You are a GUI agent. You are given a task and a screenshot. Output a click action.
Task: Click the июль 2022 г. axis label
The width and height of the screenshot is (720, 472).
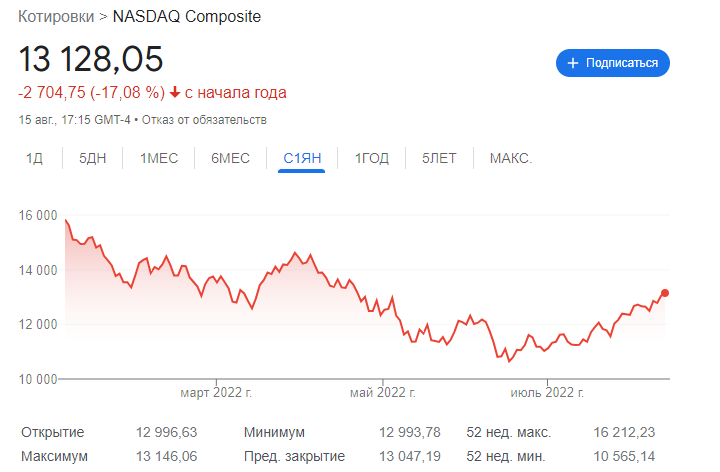(547, 392)
